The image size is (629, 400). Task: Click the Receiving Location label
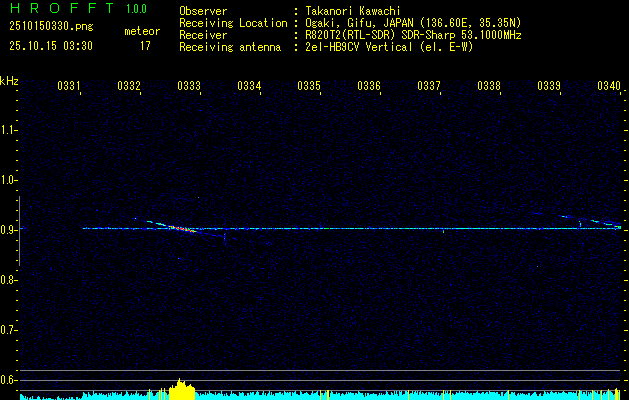(233, 23)
